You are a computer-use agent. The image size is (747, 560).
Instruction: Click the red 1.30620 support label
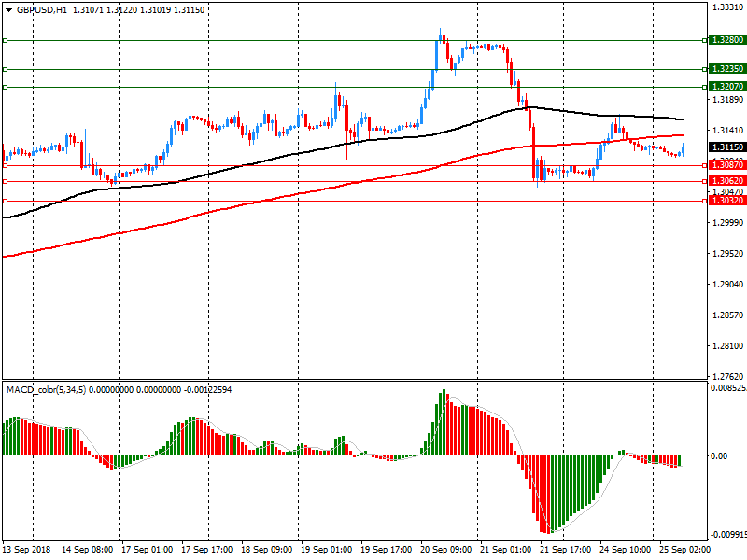(726, 181)
